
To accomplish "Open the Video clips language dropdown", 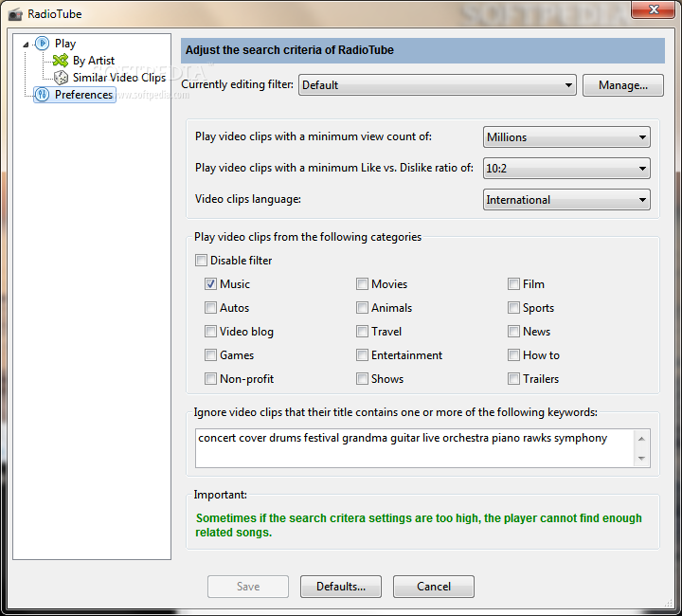I will click(566, 200).
